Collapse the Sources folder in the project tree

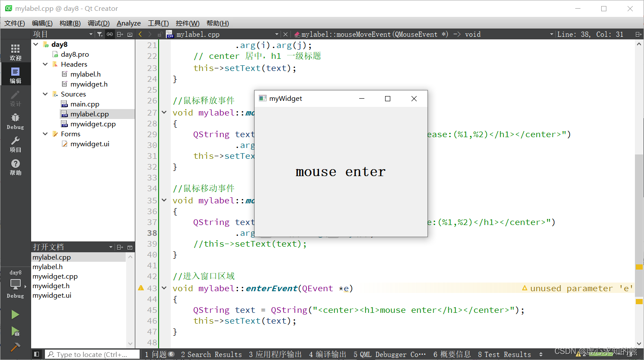coord(45,94)
